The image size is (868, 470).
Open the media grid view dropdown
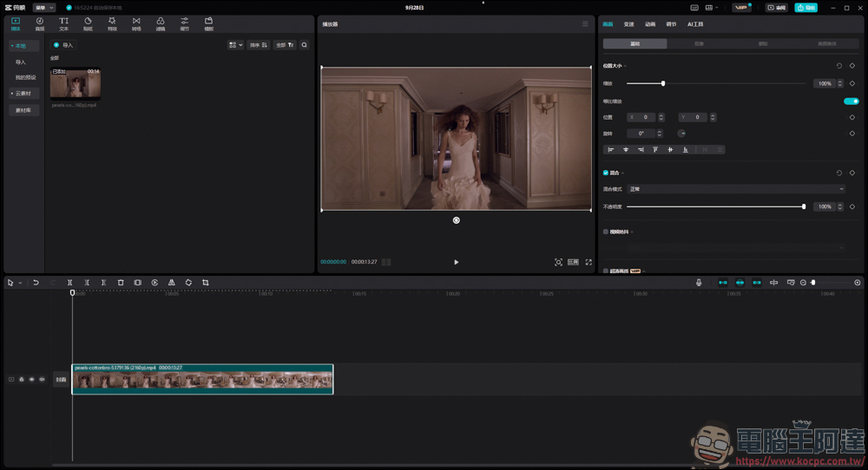(x=236, y=45)
